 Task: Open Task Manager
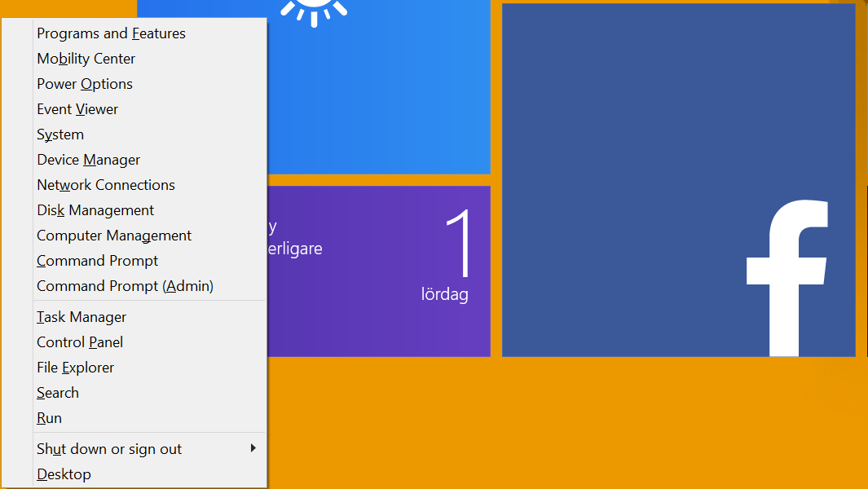[x=149, y=317]
